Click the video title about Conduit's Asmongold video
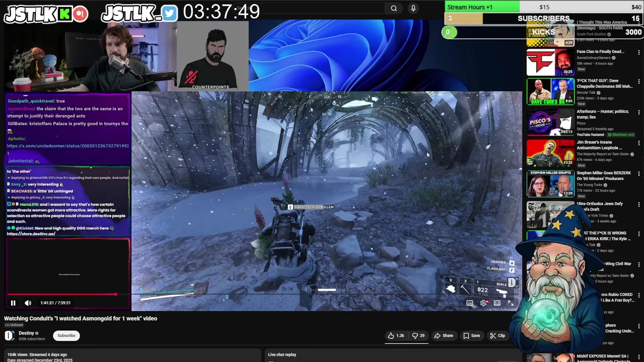Viewport: 644px width, 362px height. coord(80,318)
